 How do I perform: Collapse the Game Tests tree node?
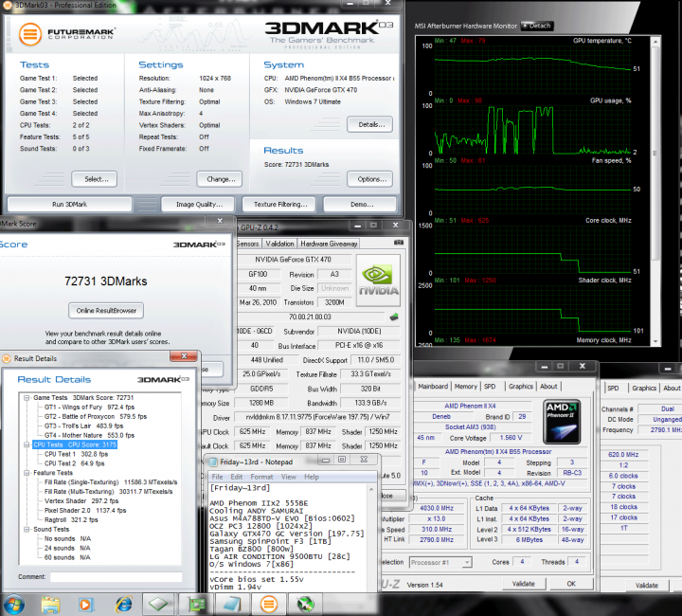pyautogui.click(x=27, y=398)
